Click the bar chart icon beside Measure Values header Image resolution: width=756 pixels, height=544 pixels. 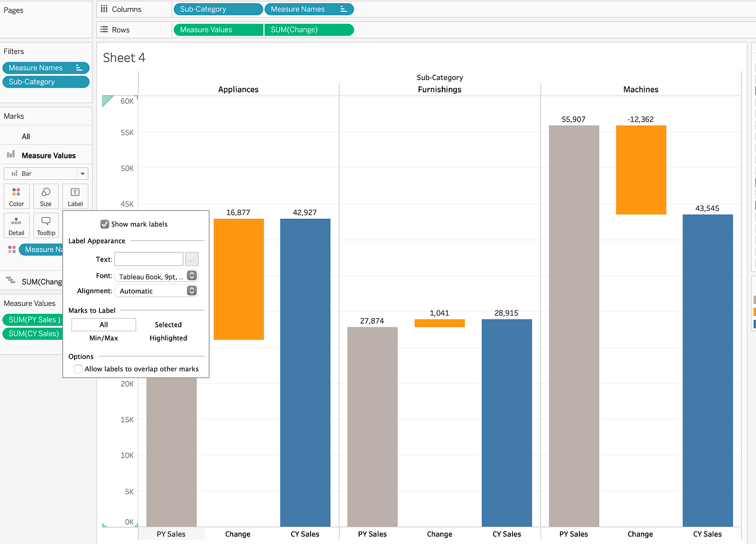[x=9, y=155]
